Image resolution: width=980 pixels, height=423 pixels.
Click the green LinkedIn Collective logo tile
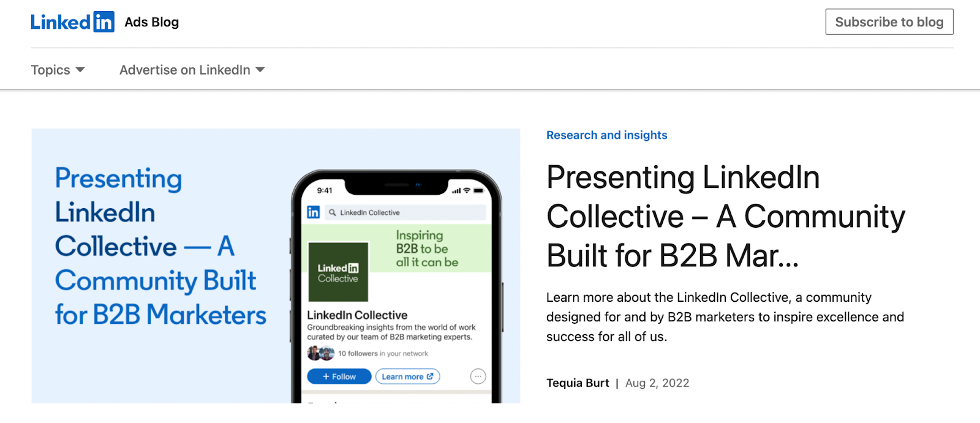coord(338,272)
